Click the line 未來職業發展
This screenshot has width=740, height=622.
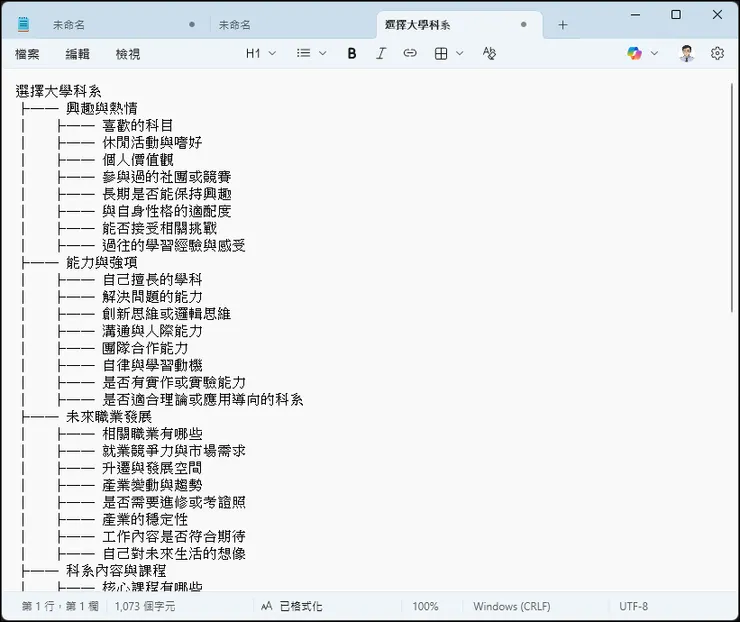(x=109, y=417)
